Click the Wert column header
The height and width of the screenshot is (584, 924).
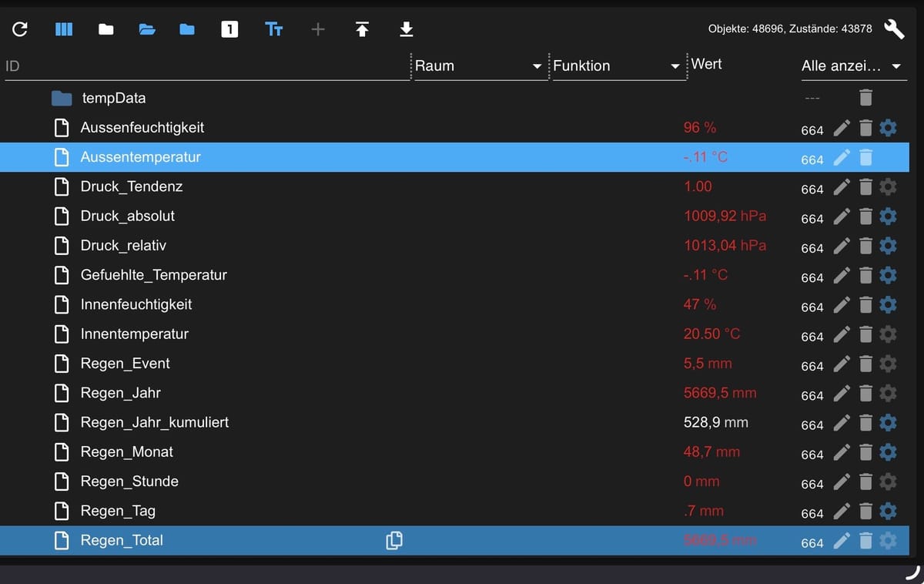tap(706, 64)
